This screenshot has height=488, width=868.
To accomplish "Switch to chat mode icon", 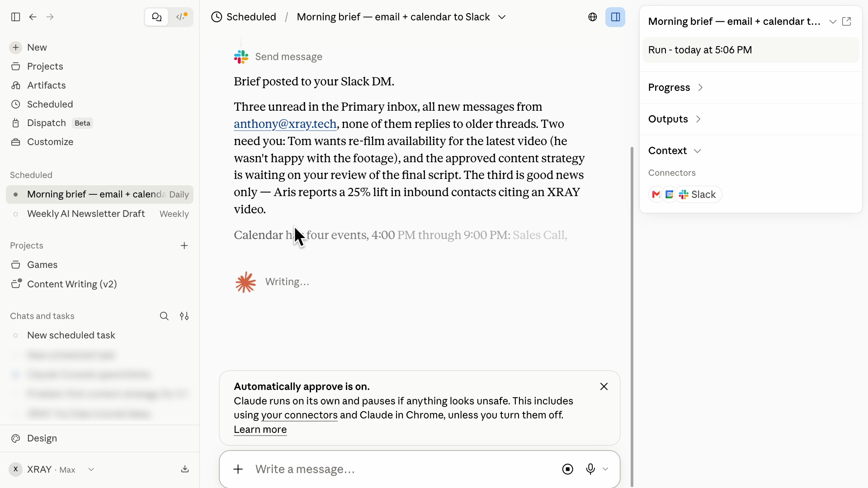I will (x=156, y=17).
